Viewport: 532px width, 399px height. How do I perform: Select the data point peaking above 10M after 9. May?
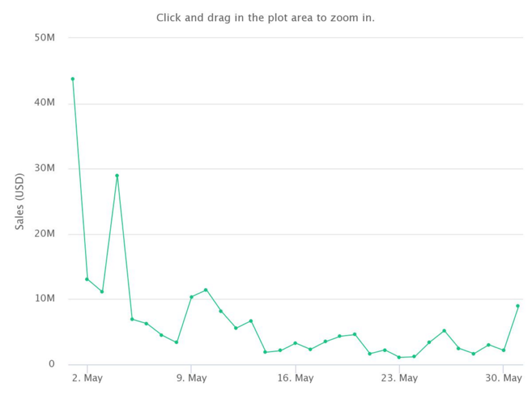point(206,290)
